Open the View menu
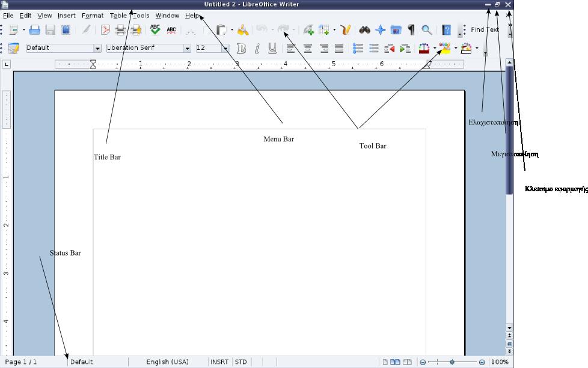The height and width of the screenshot is (368, 588). pos(44,16)
